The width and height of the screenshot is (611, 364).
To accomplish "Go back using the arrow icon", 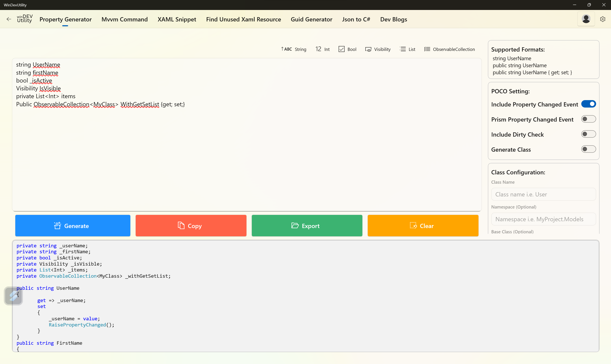I will pos(9,19).
